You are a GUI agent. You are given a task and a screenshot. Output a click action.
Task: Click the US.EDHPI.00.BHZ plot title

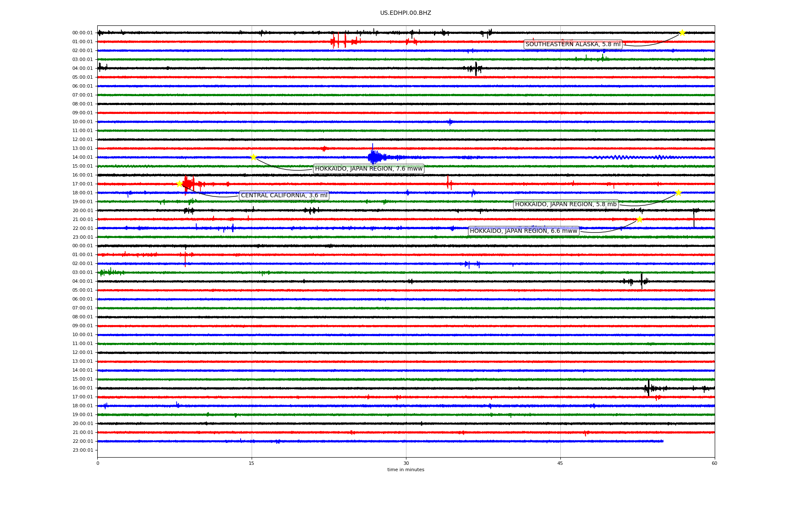point(406,13)
